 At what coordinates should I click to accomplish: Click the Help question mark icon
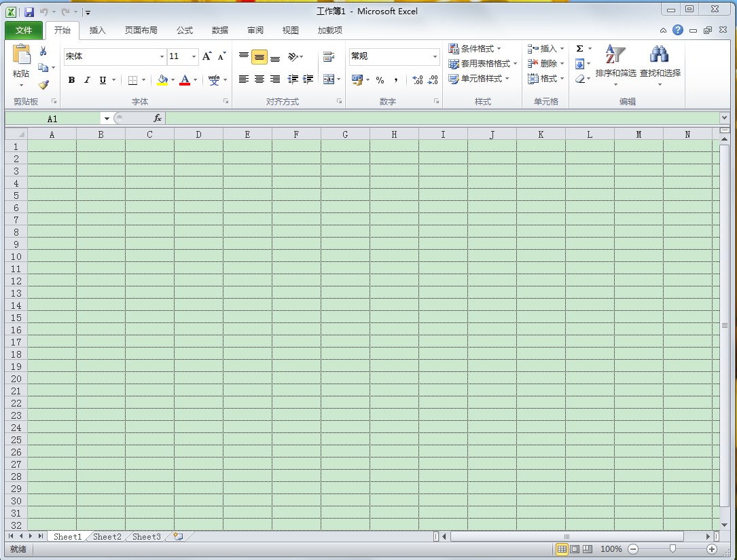[x=678, y=30]
